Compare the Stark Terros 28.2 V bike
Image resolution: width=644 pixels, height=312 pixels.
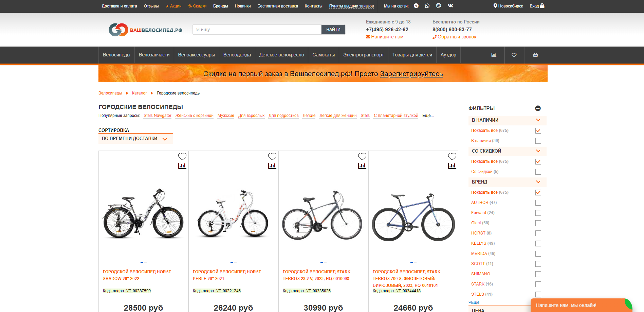tap(362, 166)
